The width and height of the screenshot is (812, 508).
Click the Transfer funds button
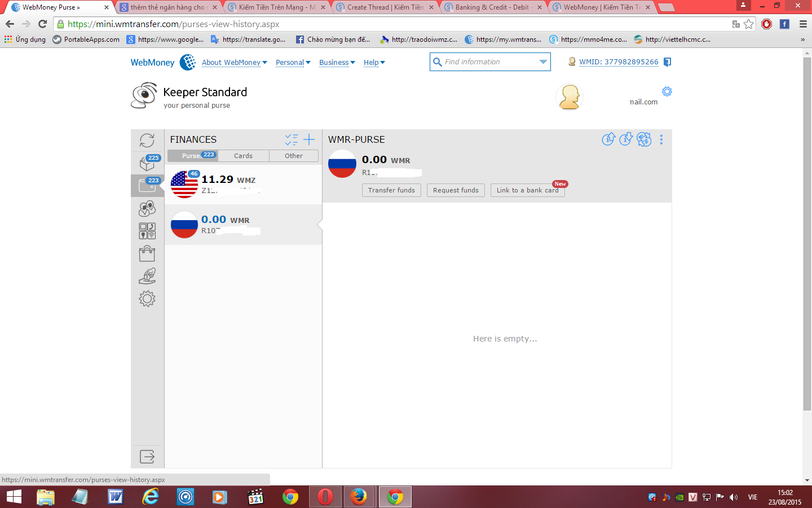(391, 190)
